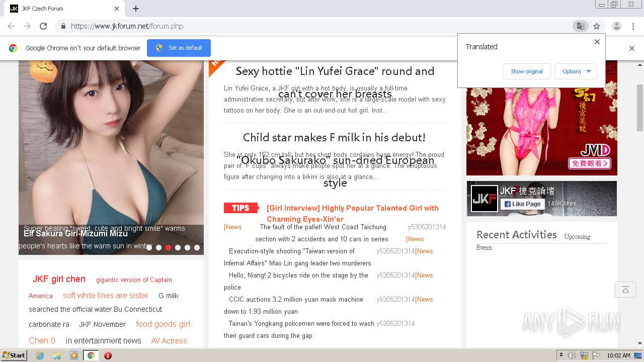This screenshot has width=644, height=362.
Task: Open Windows Media Player from taskbar
Action: point(74,355)
